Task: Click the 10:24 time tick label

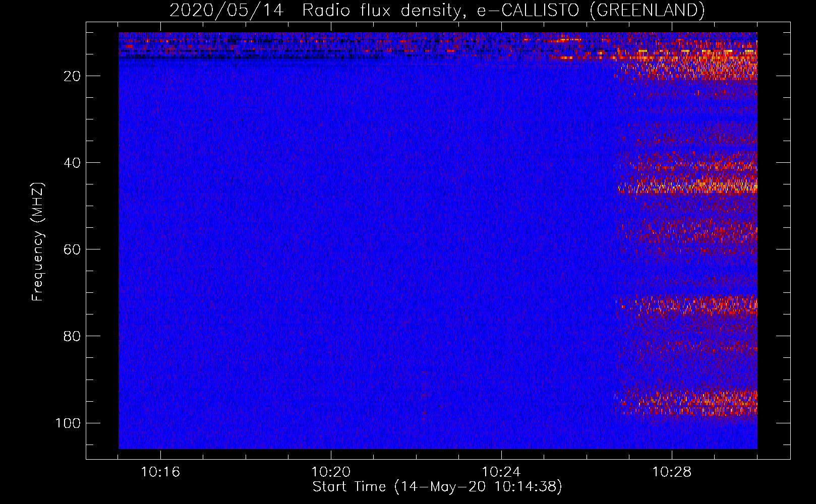Action: tap(501, 472)
